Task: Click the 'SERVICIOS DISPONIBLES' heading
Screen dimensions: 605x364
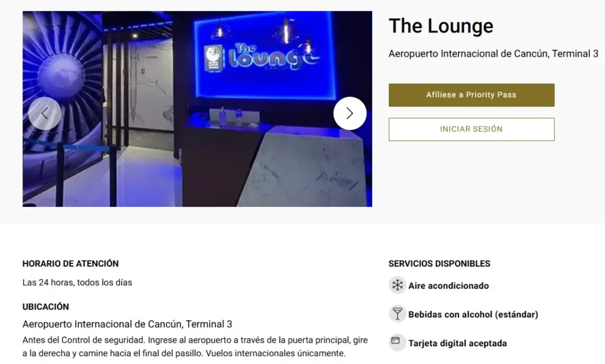Action: coord(440,264)
